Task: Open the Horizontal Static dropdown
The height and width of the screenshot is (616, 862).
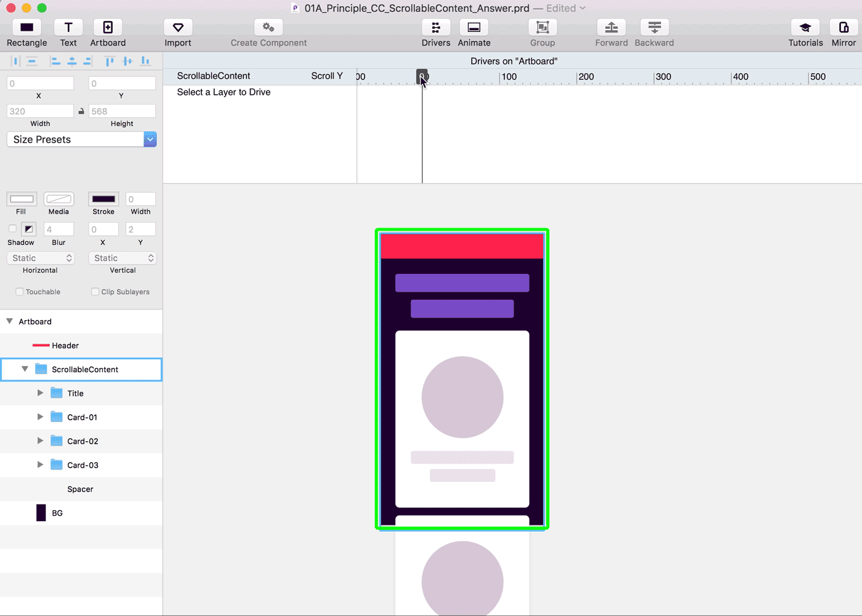Action: (41, 258)
